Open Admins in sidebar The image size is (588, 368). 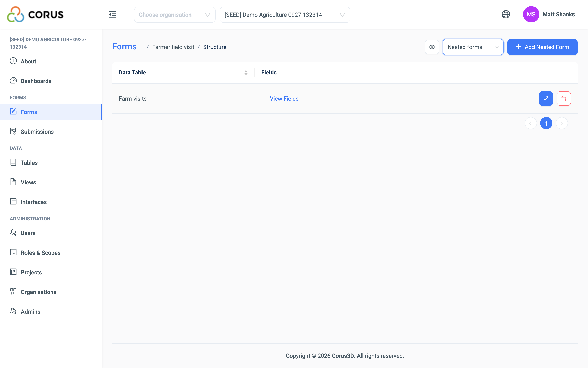tap(51, 312)
